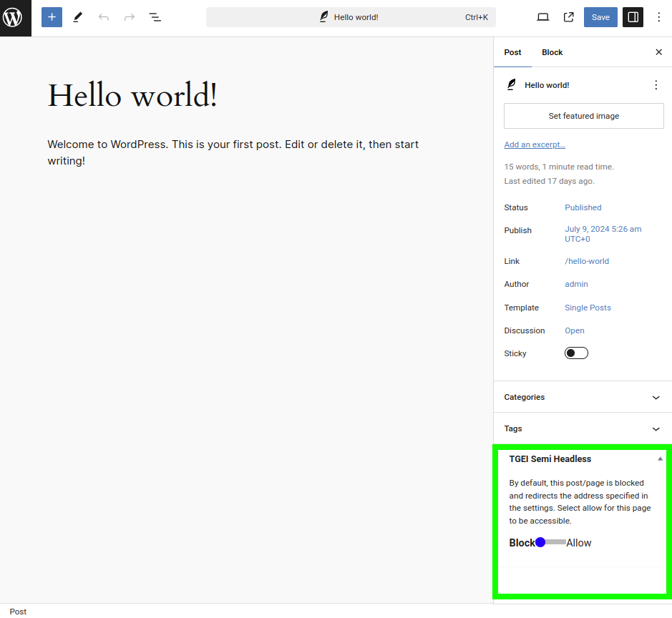Click the Ctrl+K shortcut hint
Image resolution: width=672 pixels, height=618 pixels.
tap(477, 17)
